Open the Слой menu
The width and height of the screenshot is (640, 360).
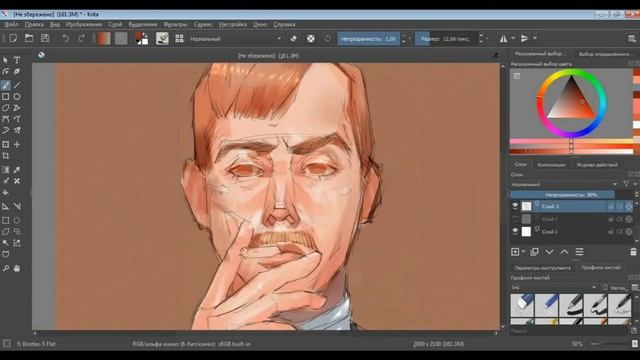point(115,24)
